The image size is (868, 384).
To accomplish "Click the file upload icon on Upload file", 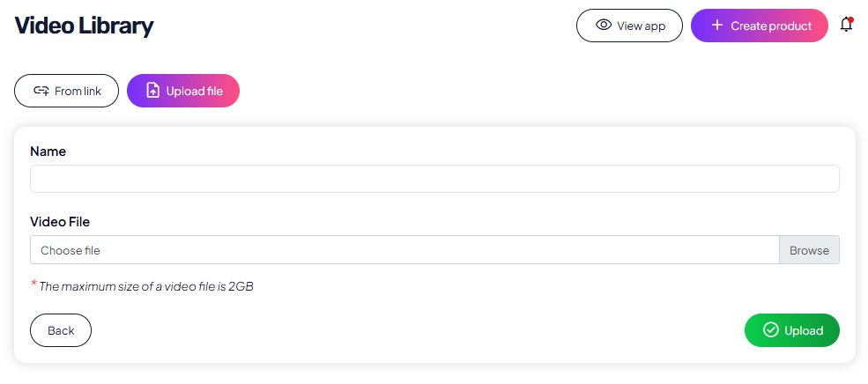I will click(x=152, y=91).
